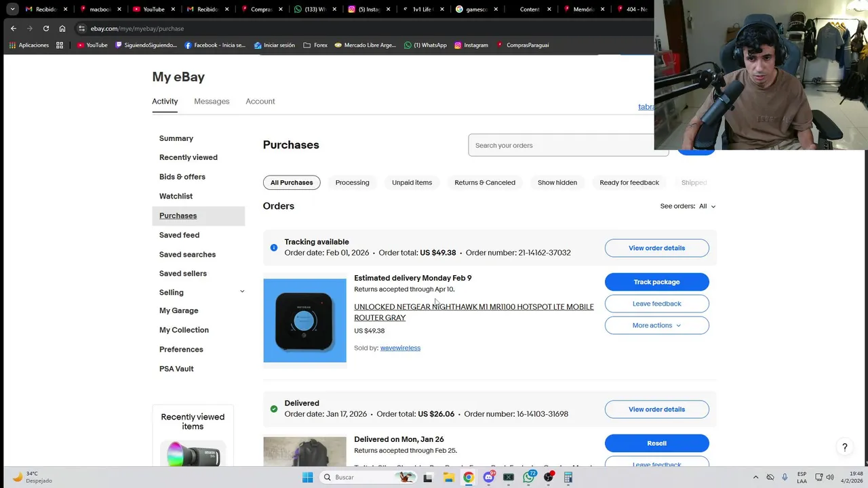Screen dimensions: 868x488
Task: Open the Instagram bookmark
Action: click(471, 45)
